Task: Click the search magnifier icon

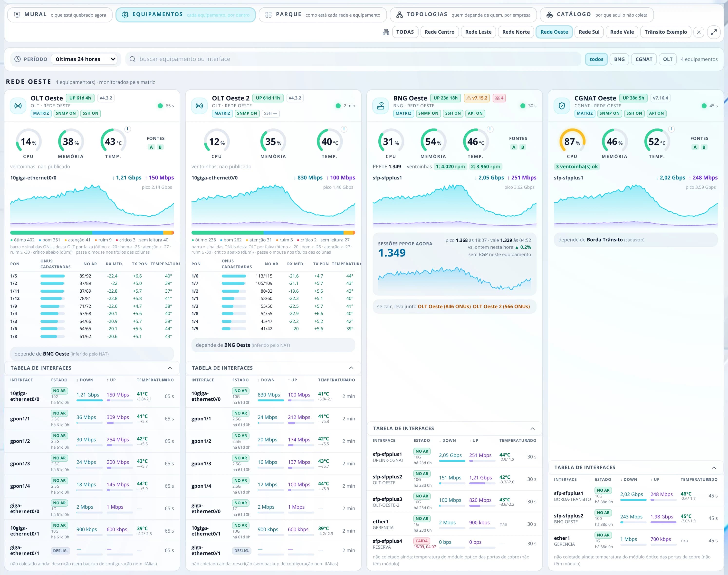Action: coord(133,59)
